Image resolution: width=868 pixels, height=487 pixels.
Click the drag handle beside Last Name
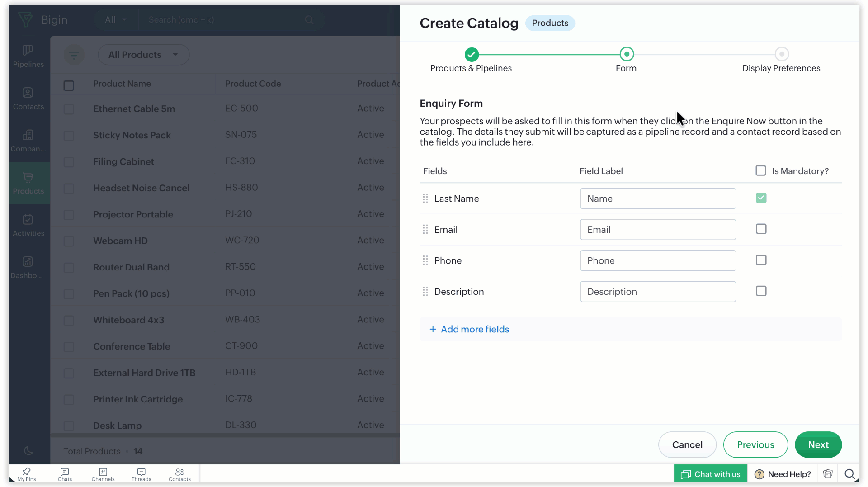tap(425, 199)
